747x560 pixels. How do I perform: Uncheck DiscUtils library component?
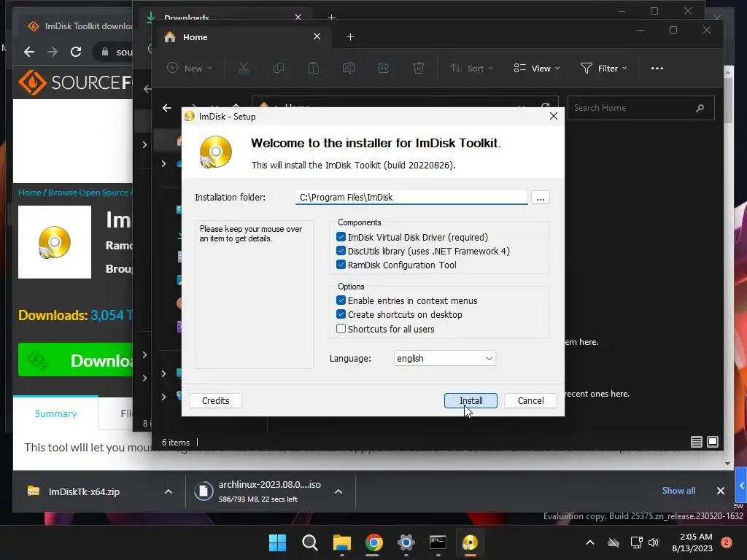(x=341, y=251)
